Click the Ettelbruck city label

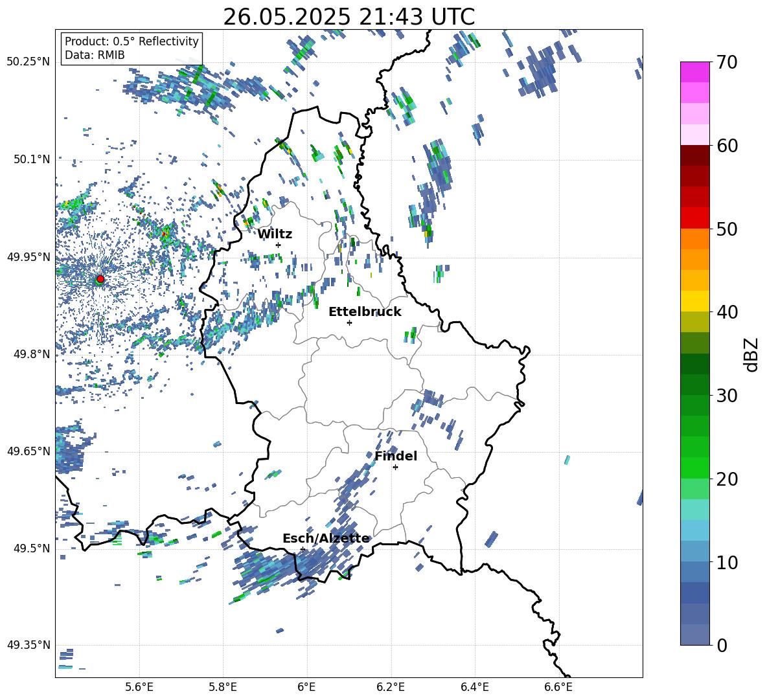coord(365,312)
